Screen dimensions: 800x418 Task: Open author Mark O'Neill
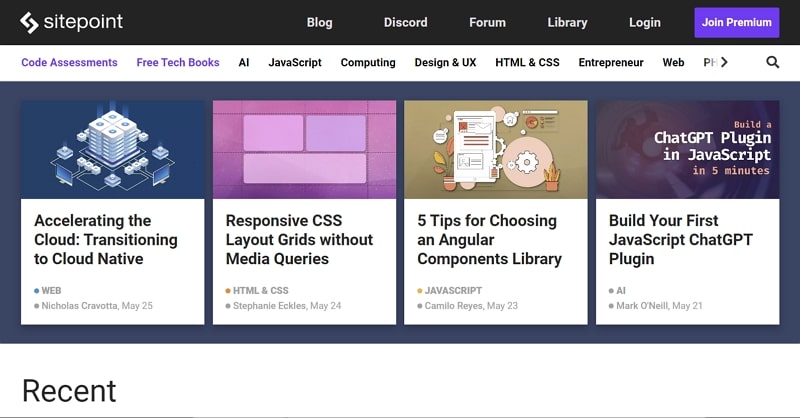pos(642,306)
